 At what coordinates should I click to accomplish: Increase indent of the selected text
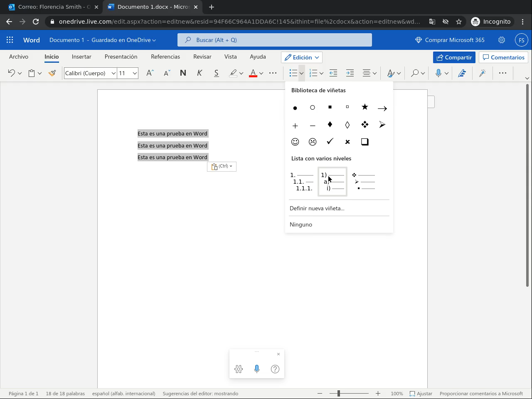click(x=350, y=73)
